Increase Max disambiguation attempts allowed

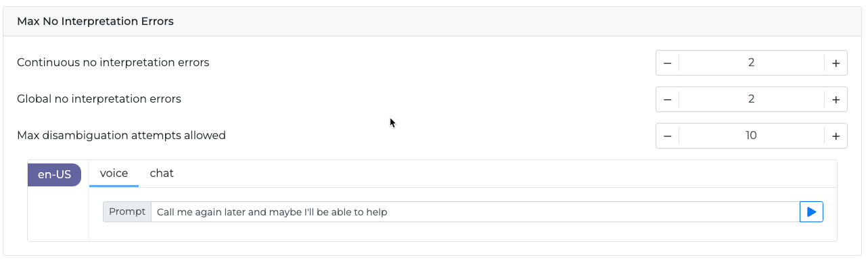836,136
